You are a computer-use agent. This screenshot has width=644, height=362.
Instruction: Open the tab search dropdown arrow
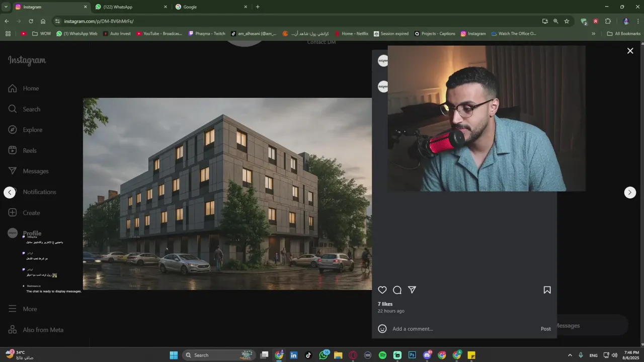click(x=6, y=7)
